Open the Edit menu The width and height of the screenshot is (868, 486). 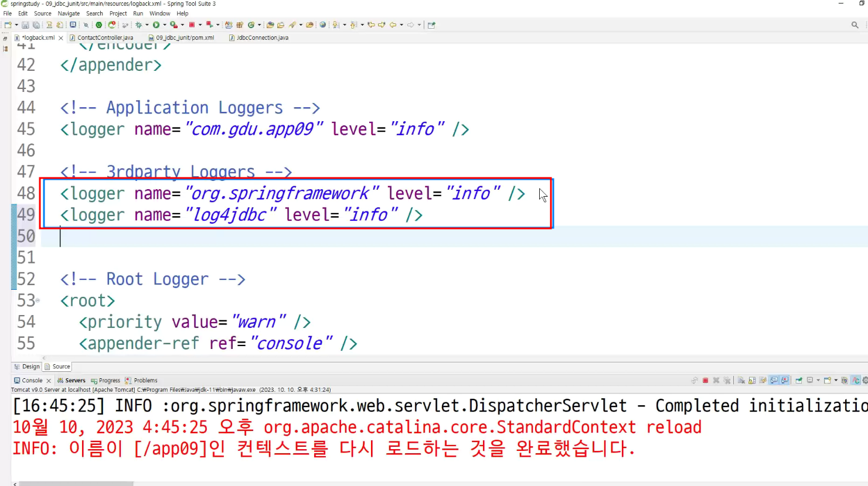pyautogui.click(x=23, y=13)
